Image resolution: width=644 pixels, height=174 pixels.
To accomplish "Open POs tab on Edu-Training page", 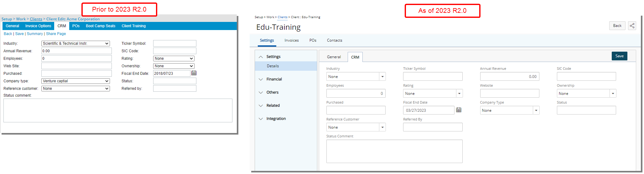I will (x=313, y=40).
